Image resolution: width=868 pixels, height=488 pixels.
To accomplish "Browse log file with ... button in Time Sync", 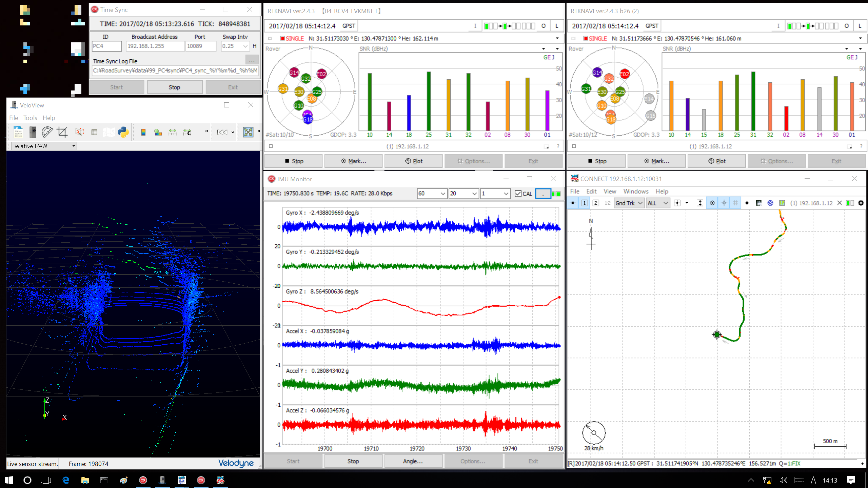I will 252,60.
